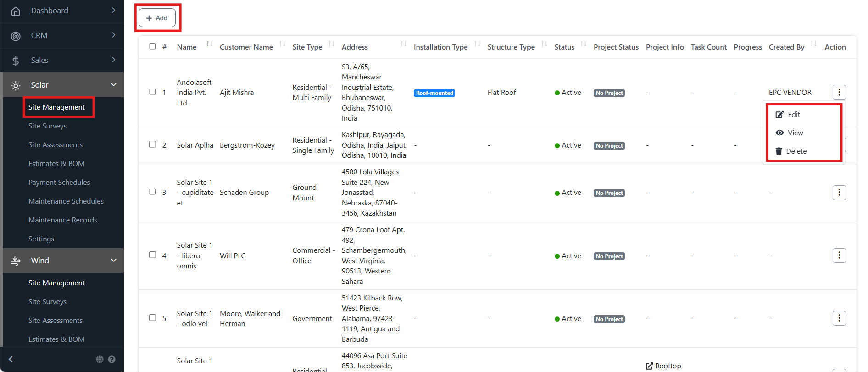
Task: Open the help question mark icon
Action: pyautogui.click(x=111, y=360)
